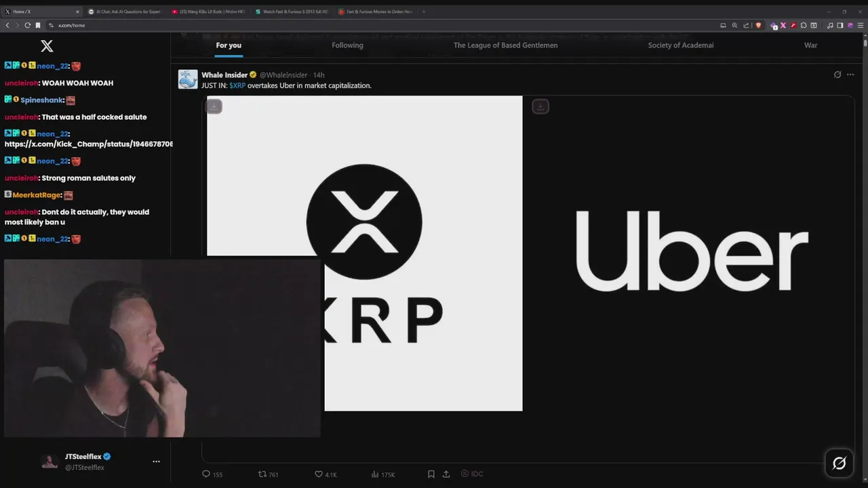Click Spineshank username in chat
Screen dimensions: 868x488
tap(42, 100)
